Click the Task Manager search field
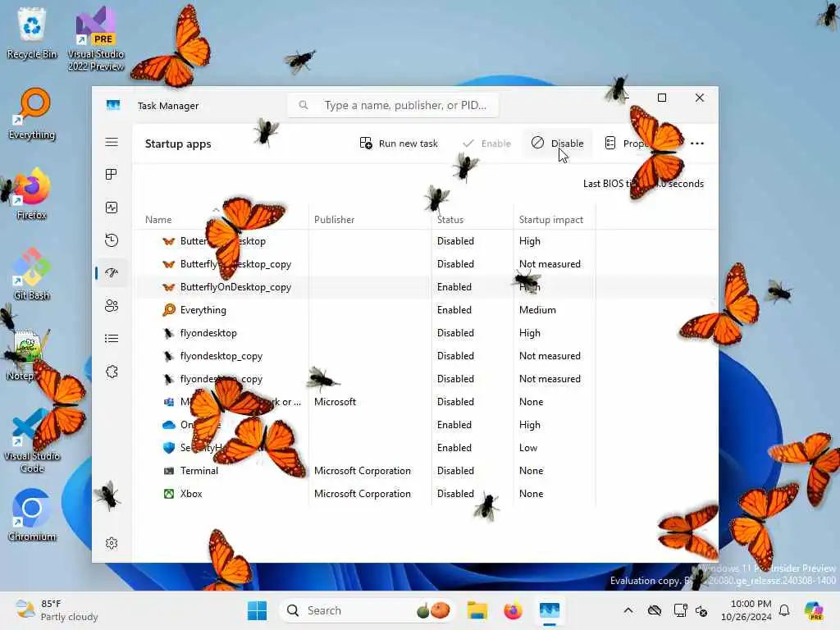 click(x=393, y=105)
